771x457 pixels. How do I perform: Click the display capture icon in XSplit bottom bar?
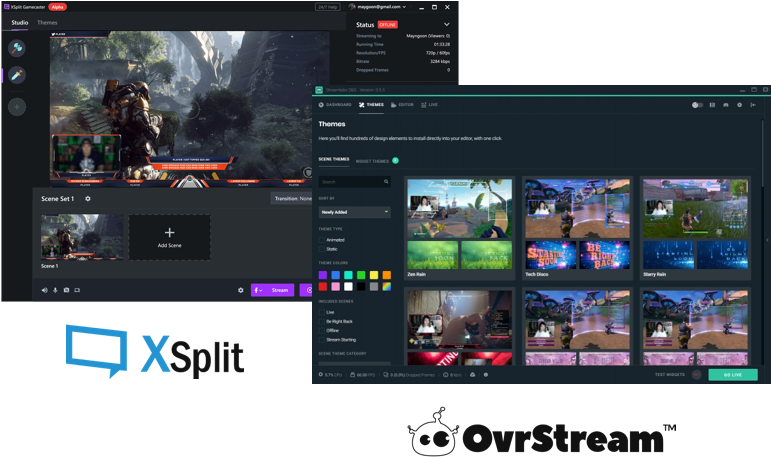coord(77,290)
